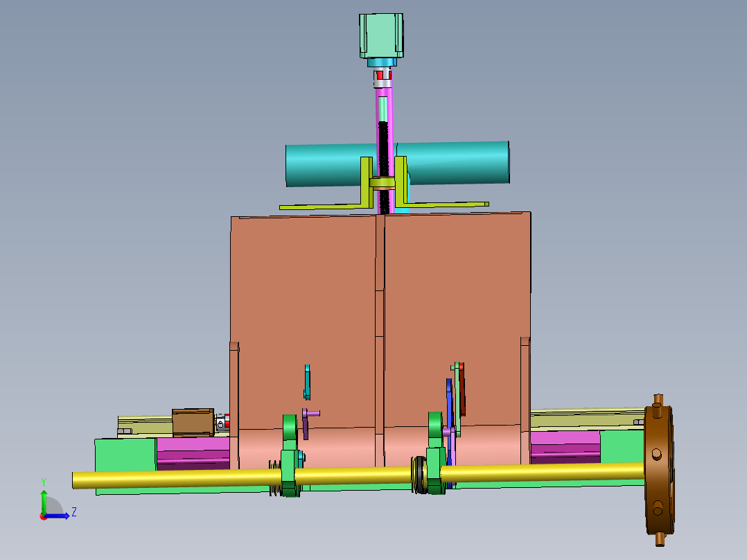The image size is (747, 560).
Task: Select the small brown motor box
Action: point(193,422)
